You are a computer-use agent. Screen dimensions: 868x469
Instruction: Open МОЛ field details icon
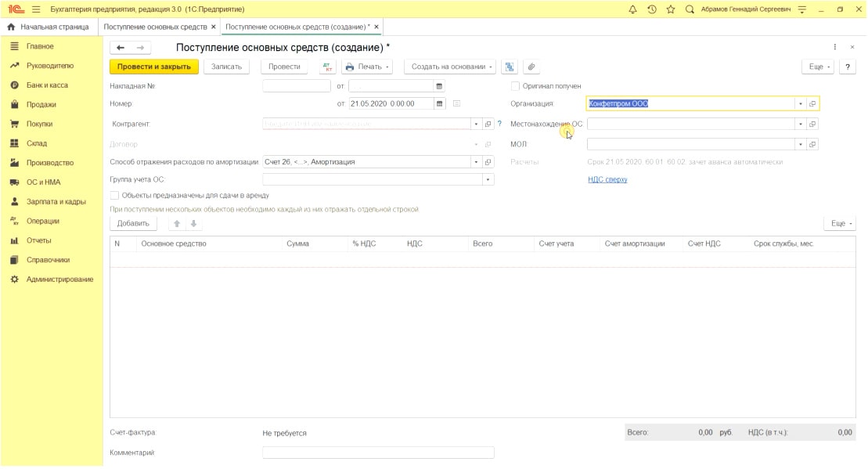812,145
